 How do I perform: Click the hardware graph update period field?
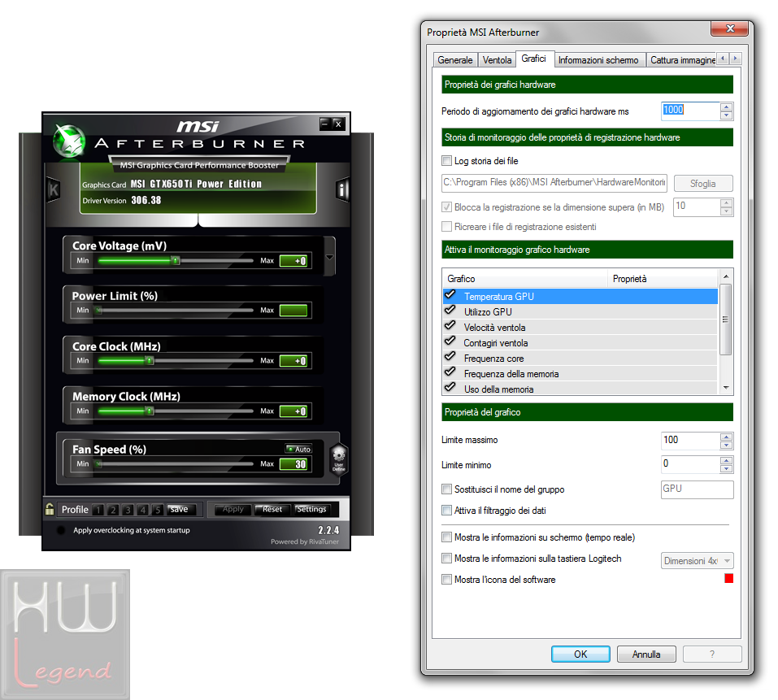690,111
